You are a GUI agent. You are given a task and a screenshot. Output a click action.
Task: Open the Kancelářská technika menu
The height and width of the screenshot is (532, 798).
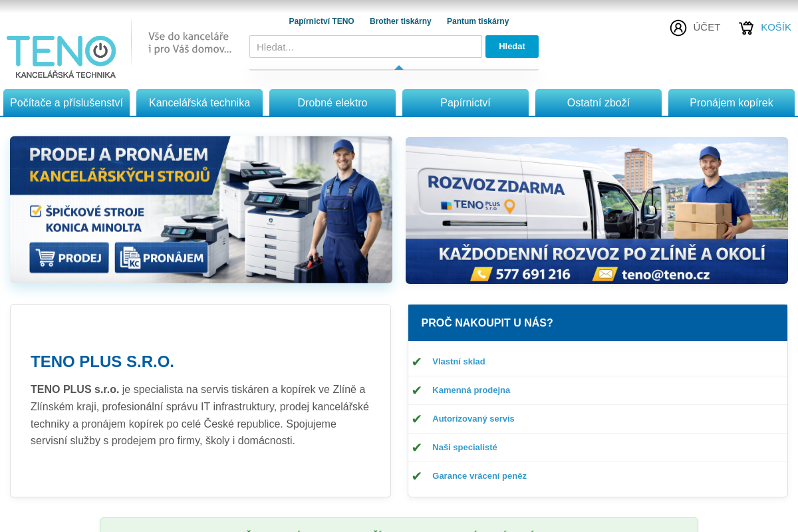click(x=199, y=102)
